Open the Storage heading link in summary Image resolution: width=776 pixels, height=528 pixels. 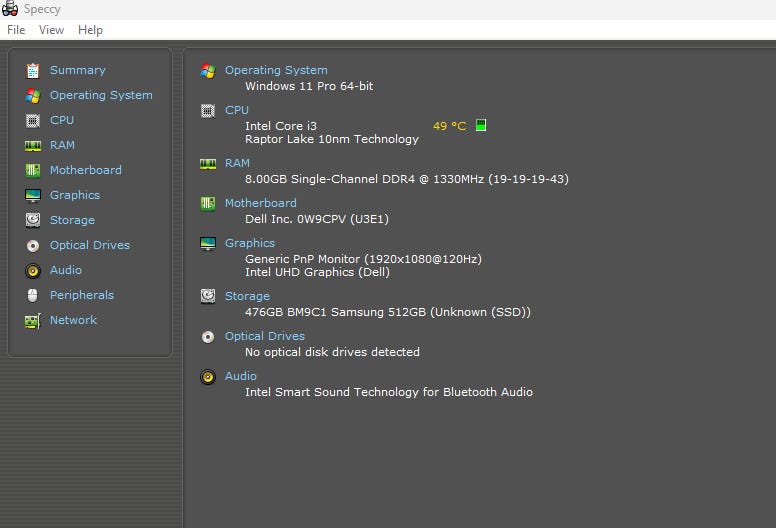pyautogui.click(x=247, y=296)
